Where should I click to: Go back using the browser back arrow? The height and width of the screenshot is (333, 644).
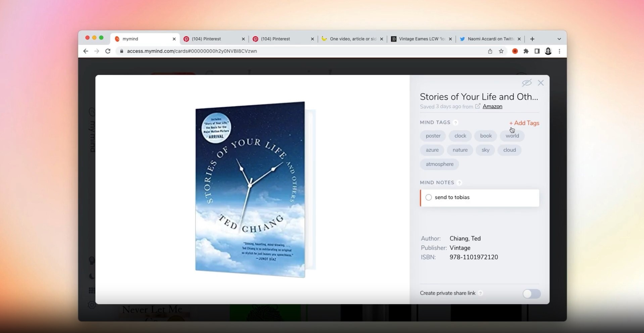(86, 51)
